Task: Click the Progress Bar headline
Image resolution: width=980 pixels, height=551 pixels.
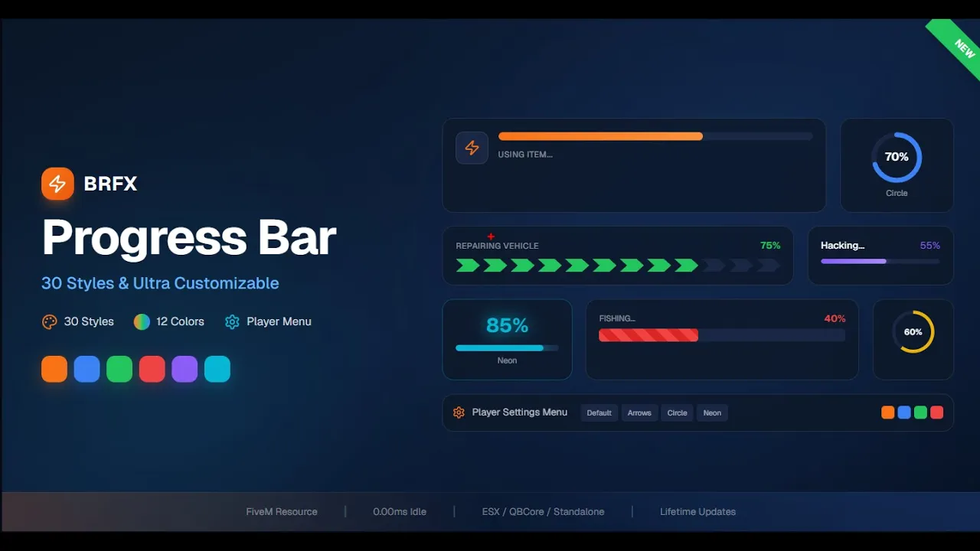Action: coord(189,237)
